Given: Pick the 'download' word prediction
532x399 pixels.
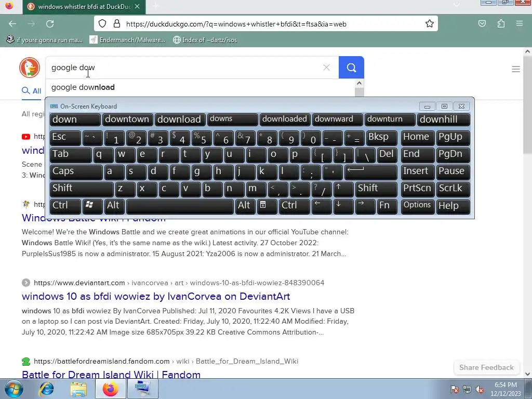Looking at the screenshot, I should pos(180,119).
